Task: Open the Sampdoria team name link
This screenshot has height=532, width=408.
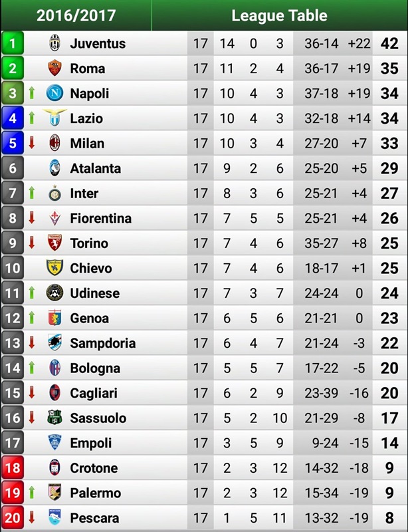Action: pos(102,343)
